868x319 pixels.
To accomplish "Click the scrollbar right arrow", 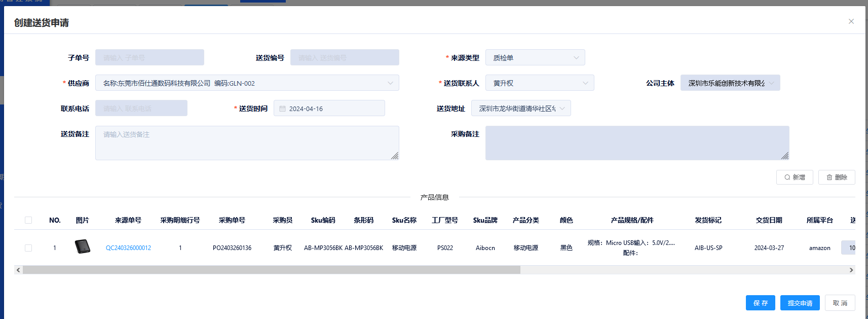I will (x=851, y=270).
